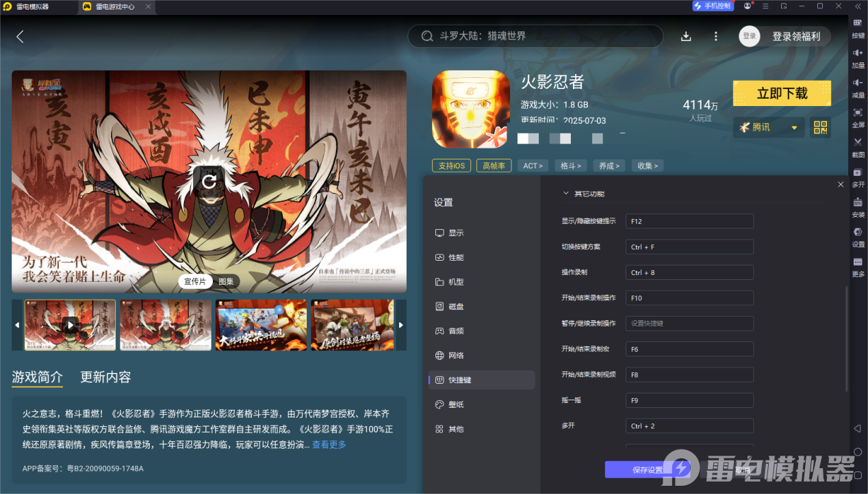Tap the Android home circle button
Image resolution: width=868 pixels, height=494 pixels.
point(857,452)
